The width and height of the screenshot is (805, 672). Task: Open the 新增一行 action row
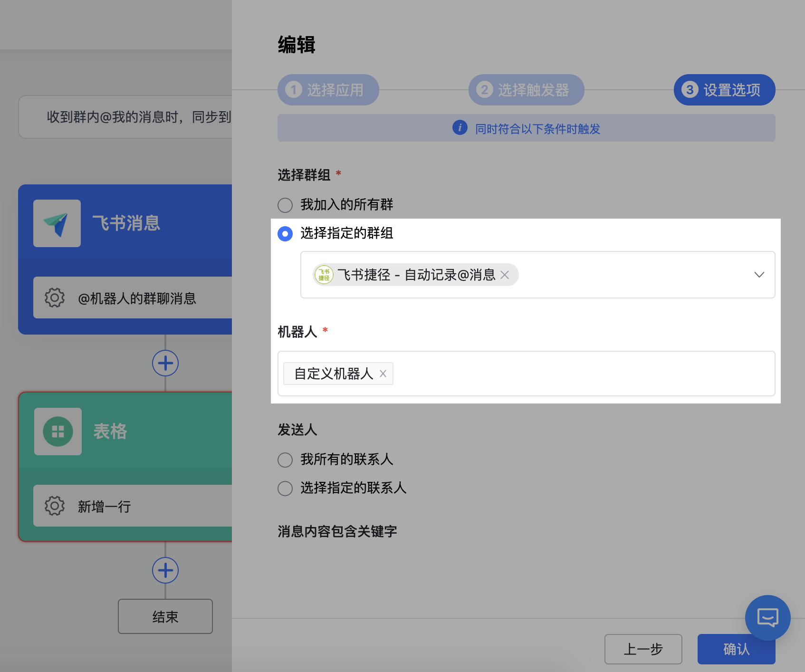pos(133,506)
